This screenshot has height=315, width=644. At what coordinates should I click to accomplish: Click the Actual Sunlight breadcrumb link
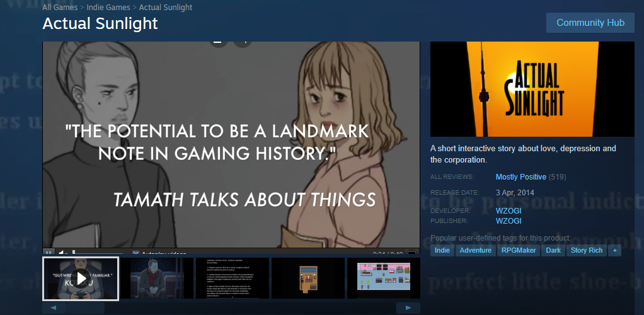point(166,8)
